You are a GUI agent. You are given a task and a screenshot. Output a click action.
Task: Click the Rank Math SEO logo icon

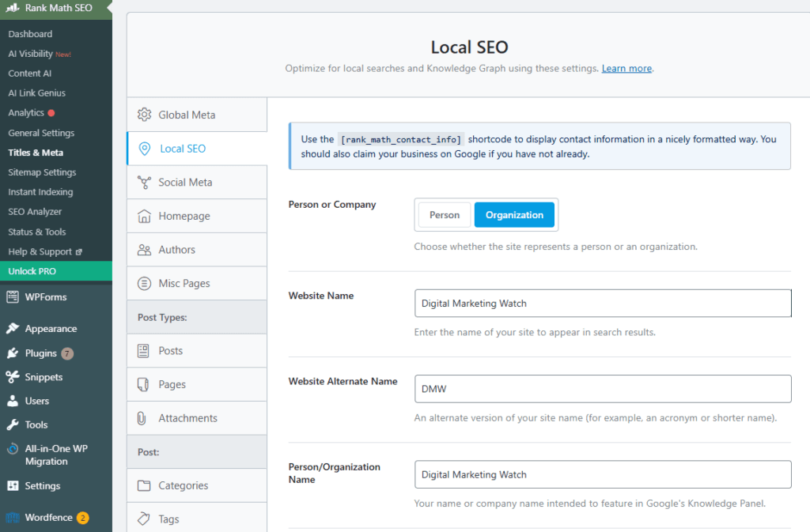pos(13,8)
